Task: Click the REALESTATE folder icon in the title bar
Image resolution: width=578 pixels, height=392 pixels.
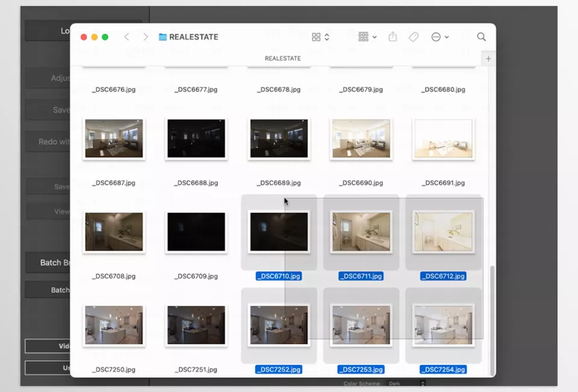Action: (163, 37)
